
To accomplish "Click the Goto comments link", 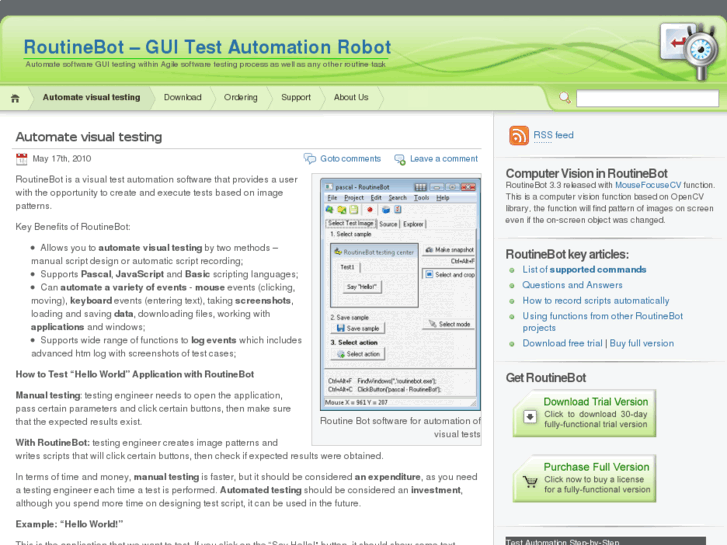I will (350, 159).
